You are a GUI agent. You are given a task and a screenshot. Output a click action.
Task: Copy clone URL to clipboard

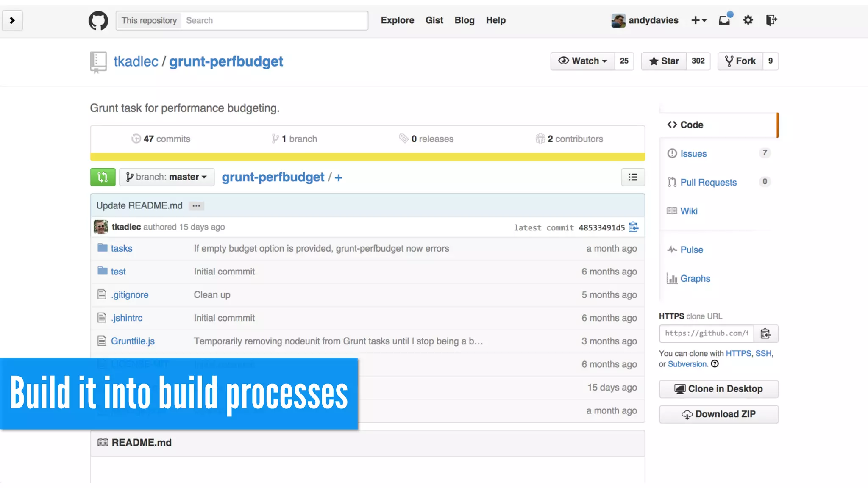765,333
